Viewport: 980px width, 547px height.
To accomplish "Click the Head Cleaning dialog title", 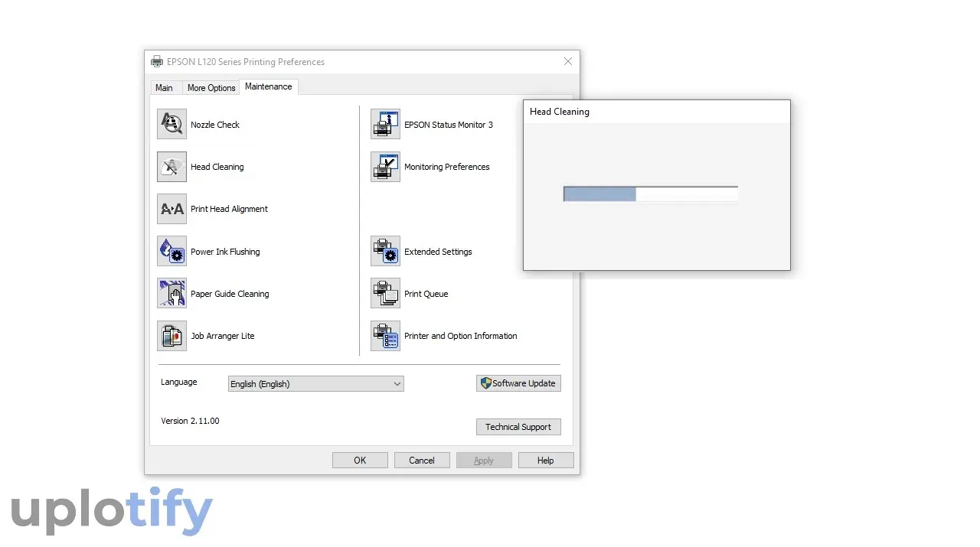I will (560, 112).
